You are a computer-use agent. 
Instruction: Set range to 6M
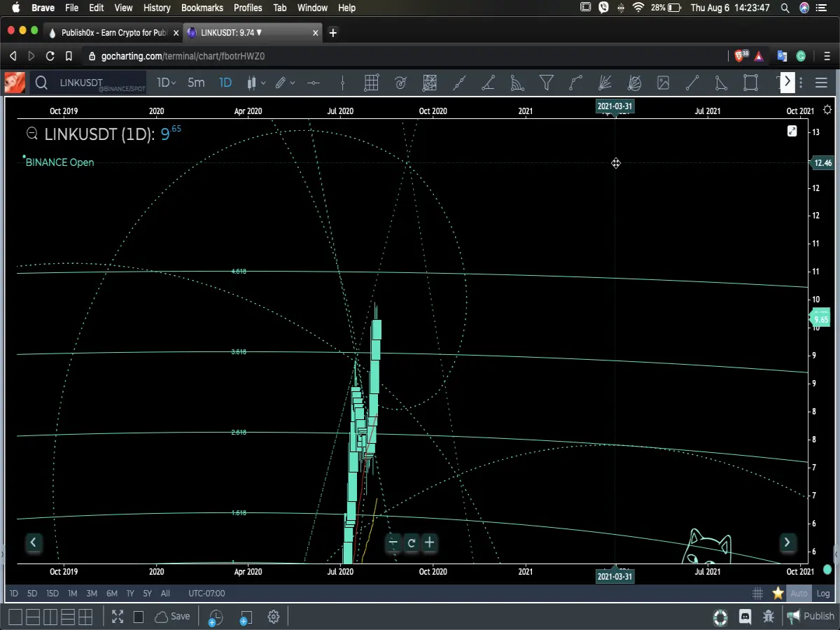112,594
